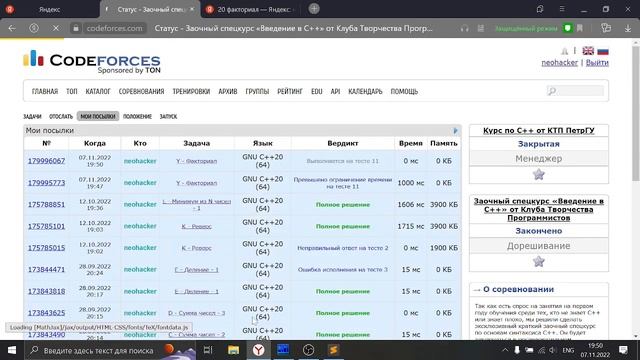Select the ОТОСЛАТЬ contest tab

click(x=61, y=116)
